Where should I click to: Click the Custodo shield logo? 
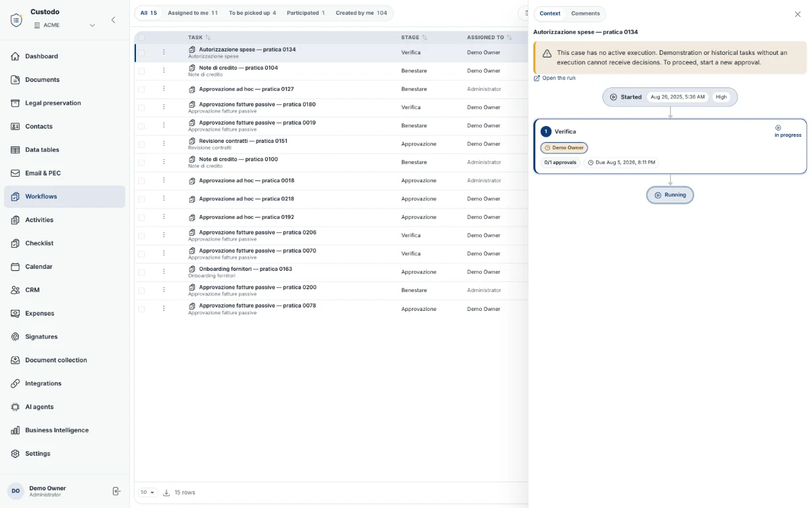click(16, 20)
